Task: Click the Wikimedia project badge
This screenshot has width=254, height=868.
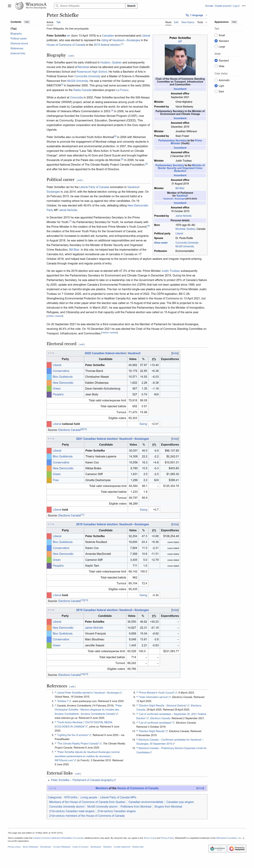Action: [217, 848]
